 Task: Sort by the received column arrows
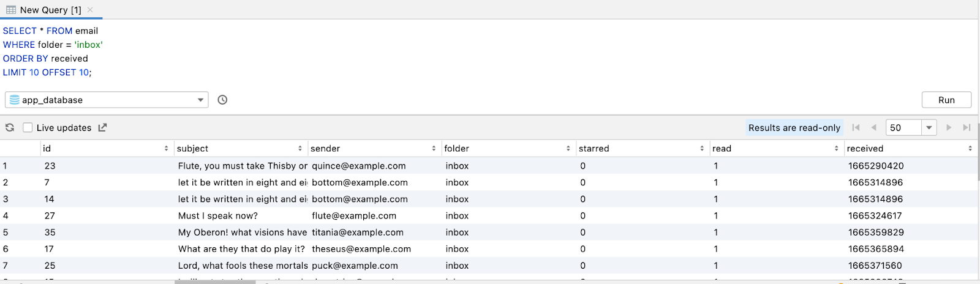(970, 149)
